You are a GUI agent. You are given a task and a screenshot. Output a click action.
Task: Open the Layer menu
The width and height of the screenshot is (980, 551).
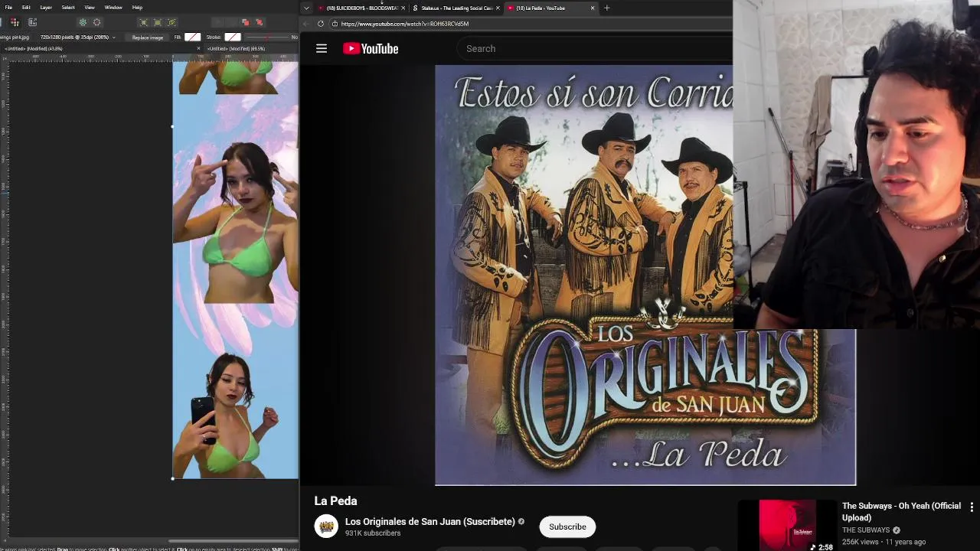pos(46,8)
